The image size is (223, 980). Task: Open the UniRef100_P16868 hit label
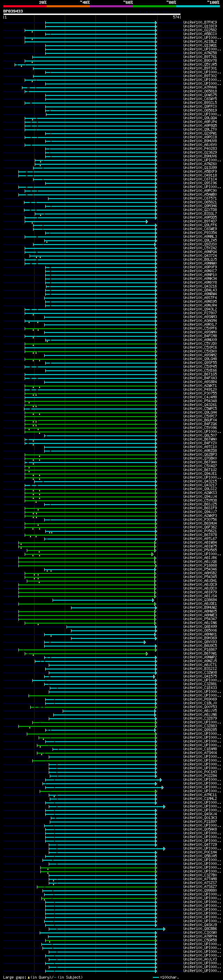point(200,566)
